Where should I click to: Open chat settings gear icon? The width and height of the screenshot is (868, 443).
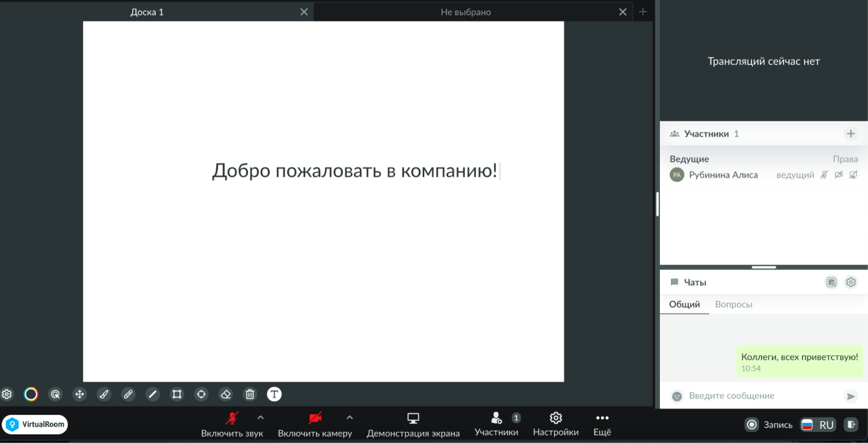(x=851, y=282)
